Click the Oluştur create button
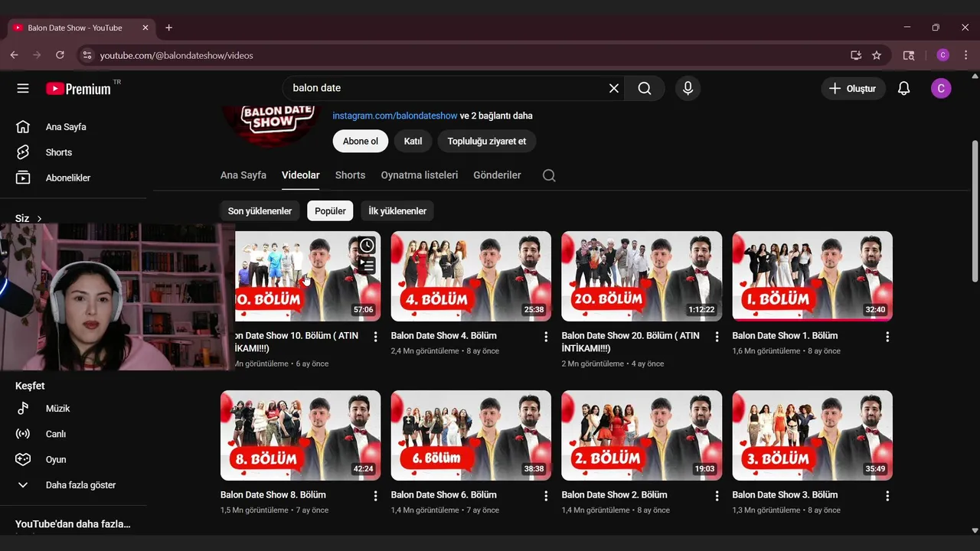The height and width of the screenshot is (551, 980). pos(853,89)
